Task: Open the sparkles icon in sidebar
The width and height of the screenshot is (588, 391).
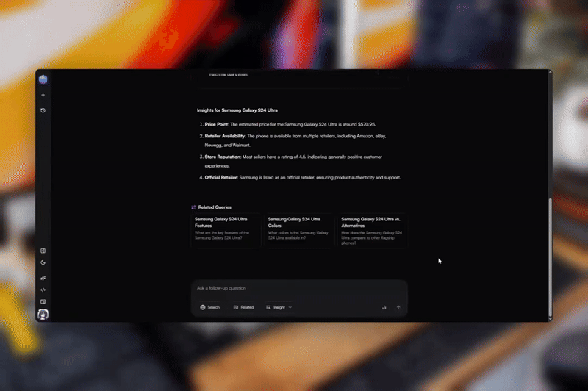Action: point(43,278)
